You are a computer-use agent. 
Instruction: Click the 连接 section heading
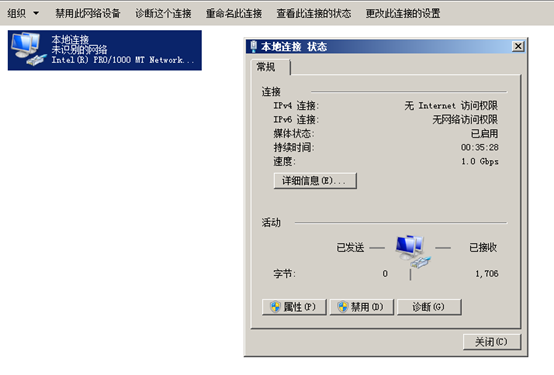pyautogui.click(x=271, y=92)
